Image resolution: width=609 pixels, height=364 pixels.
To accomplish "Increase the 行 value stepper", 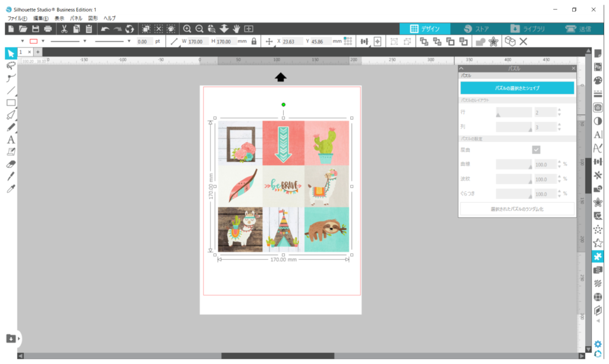I will click(x=559, y=110).
